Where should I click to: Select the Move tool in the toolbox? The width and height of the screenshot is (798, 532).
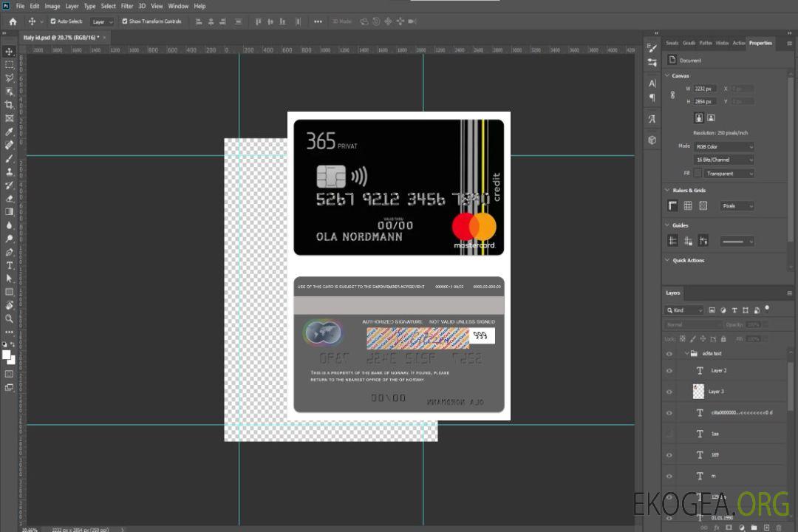(9, 52)
